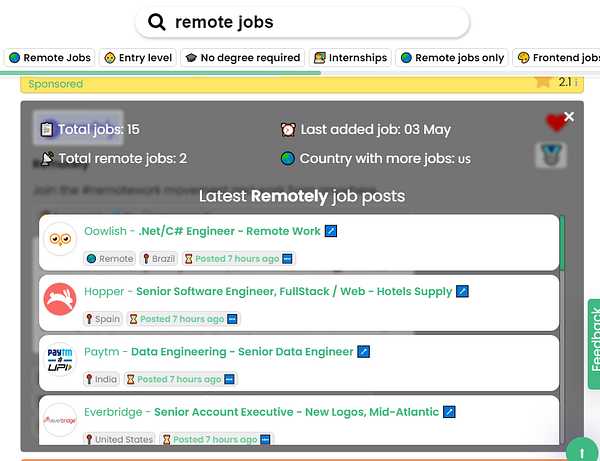Click the clipboard Total jobs icon
Image resolution: width=600 pixels, height=461 pixels.
47,129
